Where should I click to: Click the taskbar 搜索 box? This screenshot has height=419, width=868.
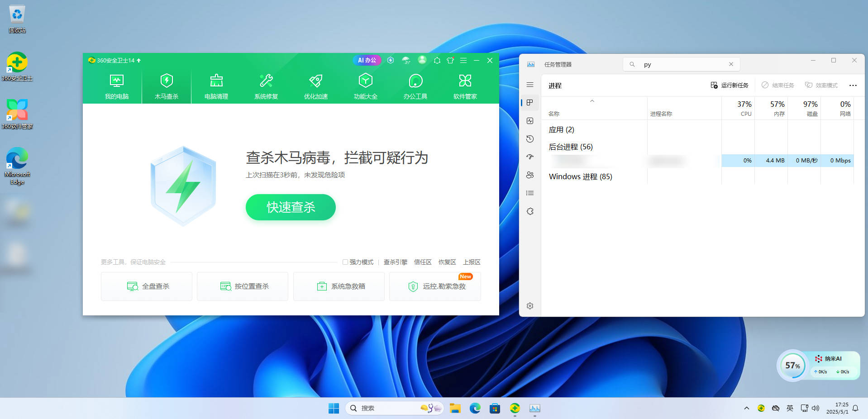(394, 408)
